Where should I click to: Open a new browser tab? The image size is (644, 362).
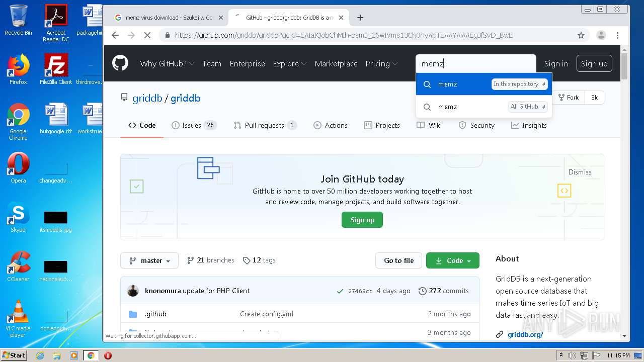click(x=360, y=18)
